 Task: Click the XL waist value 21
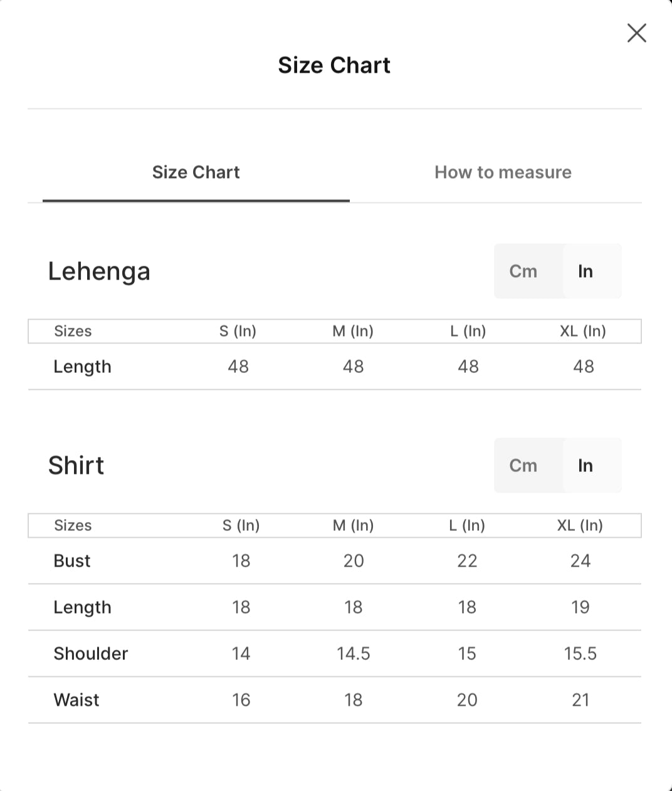[x=580, y=700]
